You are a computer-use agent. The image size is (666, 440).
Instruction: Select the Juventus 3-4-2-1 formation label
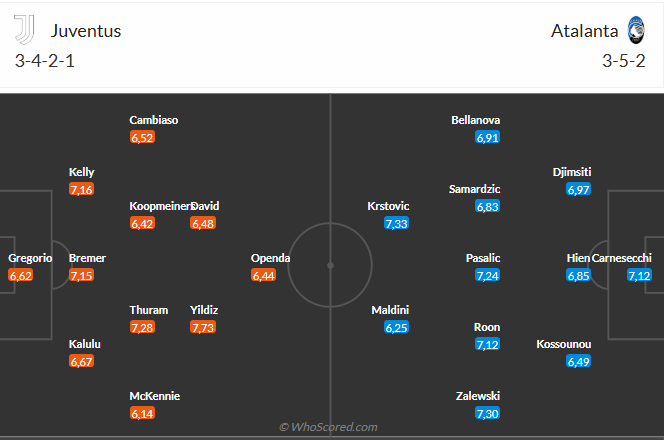click(x=45, y=60)
